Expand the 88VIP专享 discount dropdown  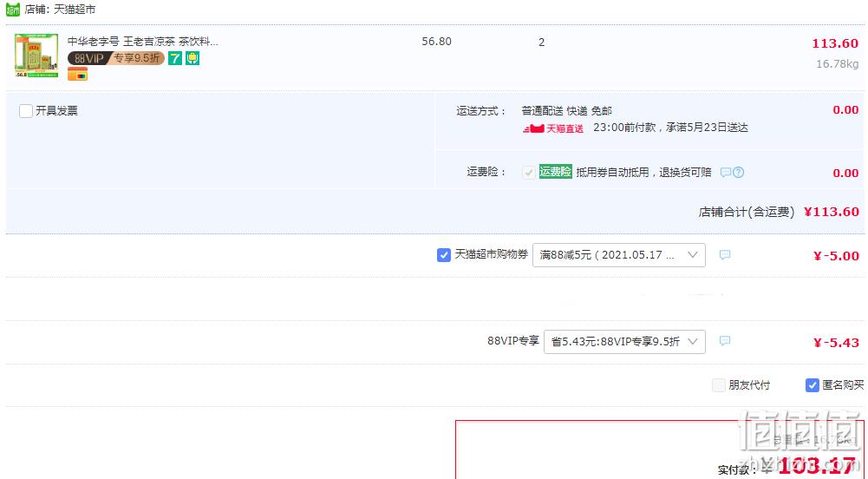click(x=624, y=342)
